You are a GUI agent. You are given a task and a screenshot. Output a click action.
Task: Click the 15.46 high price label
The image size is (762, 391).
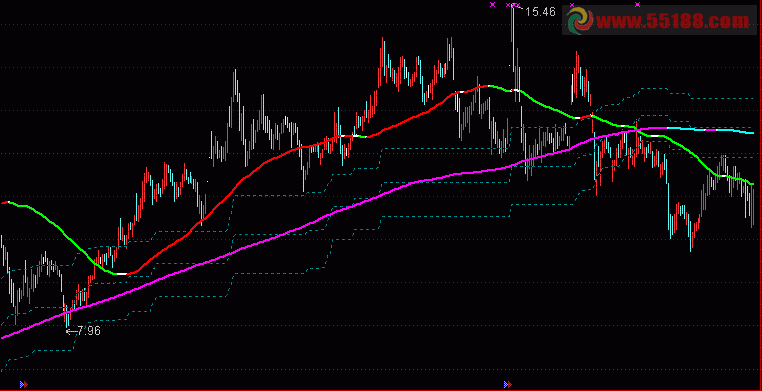(540, 12)
